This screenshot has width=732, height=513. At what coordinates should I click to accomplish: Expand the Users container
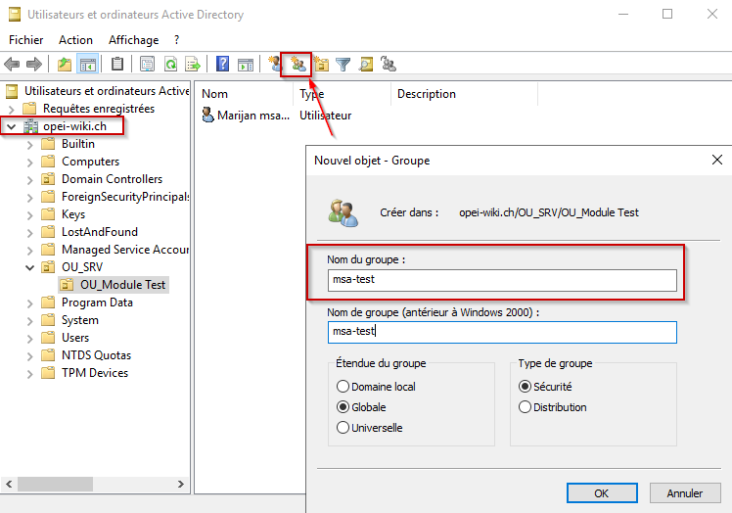[x=30, y=339]
